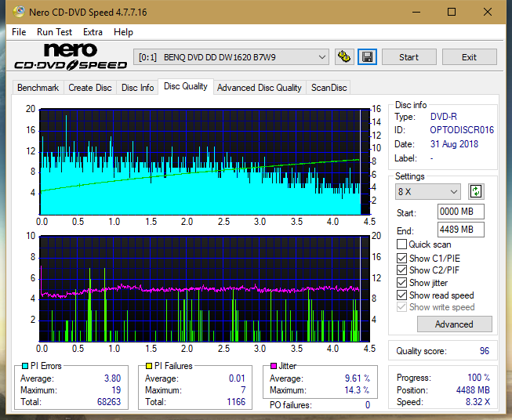Click the Start position 0000 MB field
The image size is (512, 420).
pyautogui.click(x=460, y=212)
